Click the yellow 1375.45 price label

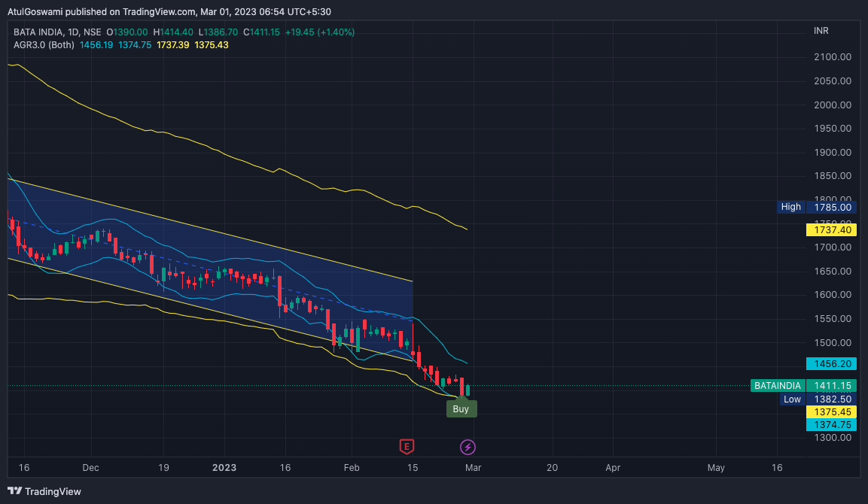(831, 411)
